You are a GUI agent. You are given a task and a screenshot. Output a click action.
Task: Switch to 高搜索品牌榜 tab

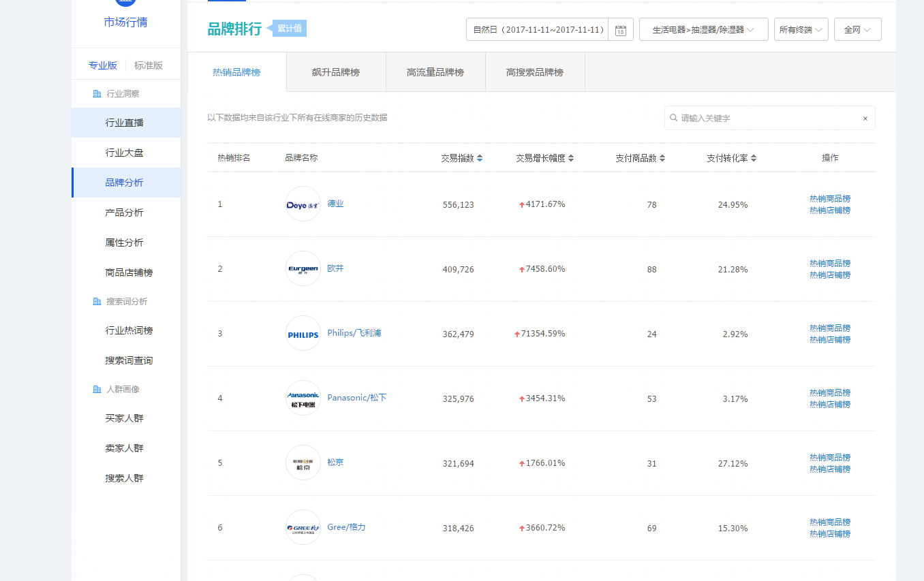pyautogui.click(x=535, y=72)
